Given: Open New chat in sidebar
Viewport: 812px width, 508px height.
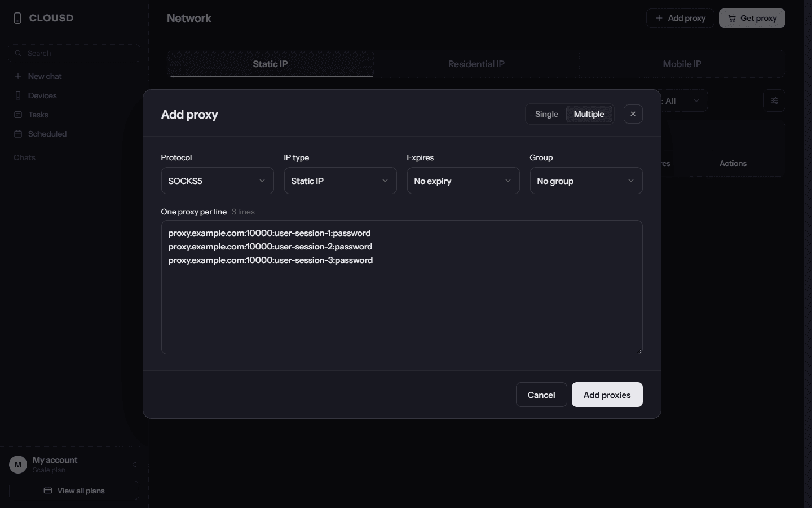Looking at the screenshot, I should pos(74,76).
